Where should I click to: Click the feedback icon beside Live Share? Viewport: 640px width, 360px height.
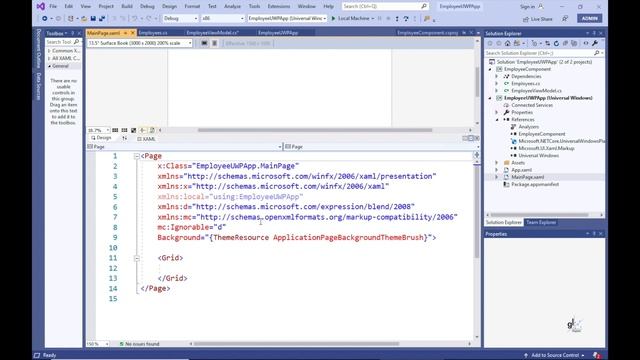(x=565, y=19)
